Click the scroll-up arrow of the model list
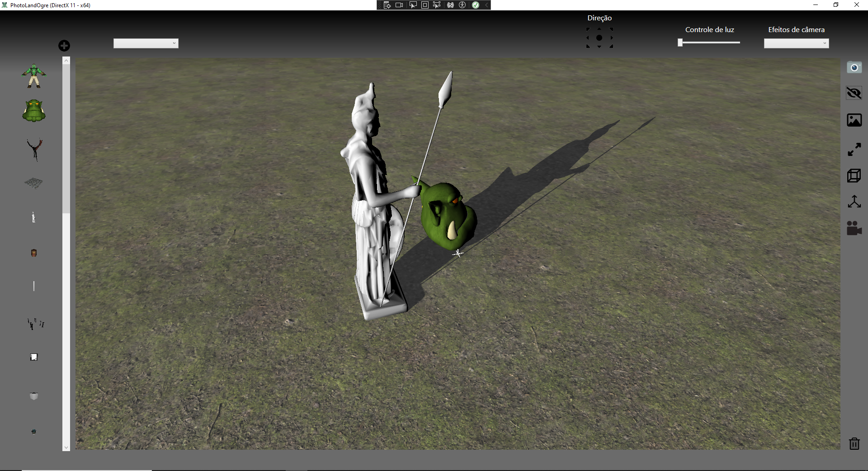Image resolution: width=868 pixels, height=471 pixels. click(66, 61)
